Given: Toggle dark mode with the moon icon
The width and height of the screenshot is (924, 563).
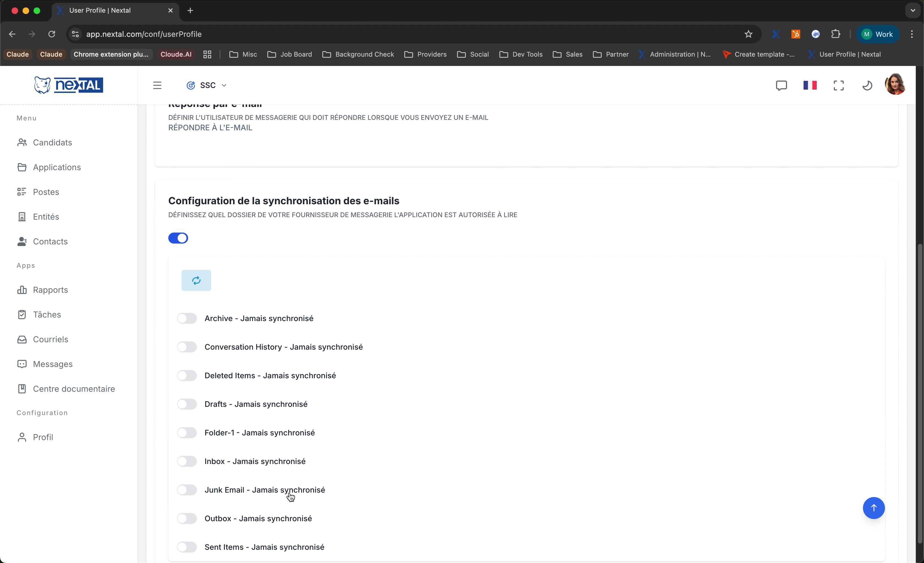Looking at the screenshot, I should 867,85.
